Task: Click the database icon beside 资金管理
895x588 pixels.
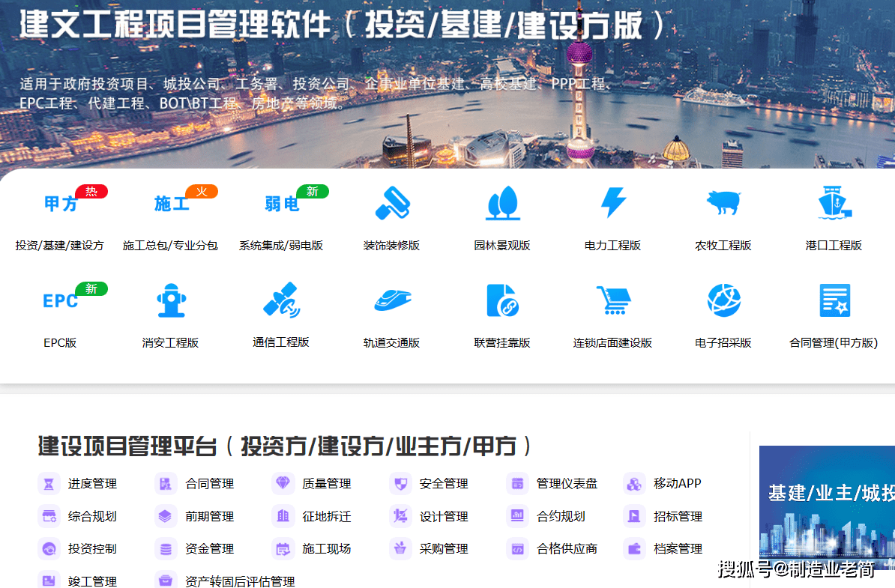Action: pyautogui.click(x=166, y=548)
